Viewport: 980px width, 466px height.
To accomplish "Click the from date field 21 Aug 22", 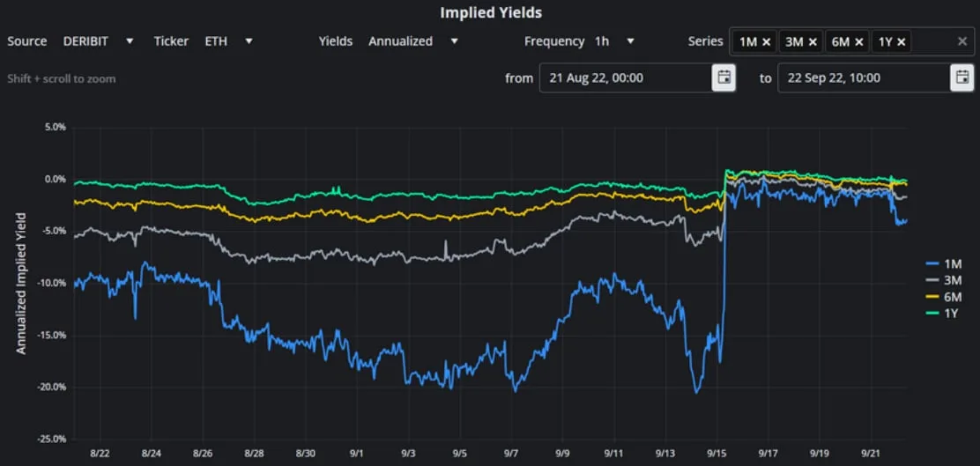I will [626, 78].
